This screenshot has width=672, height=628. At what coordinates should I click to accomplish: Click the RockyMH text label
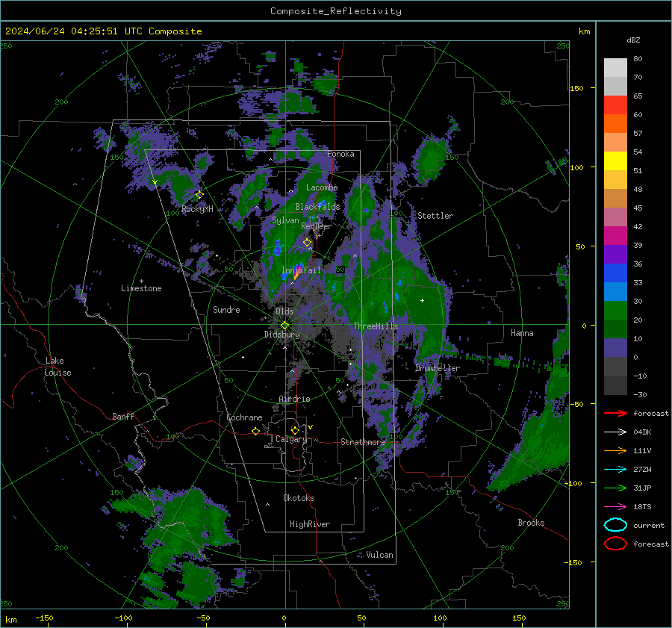tap(197, 209)
